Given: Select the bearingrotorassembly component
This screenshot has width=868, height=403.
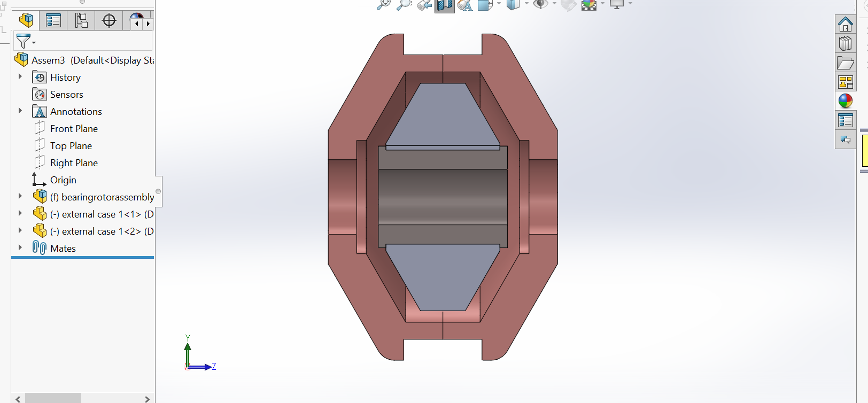Looking at the screenshot, I should pyautogui.click(x=102, y=197).
